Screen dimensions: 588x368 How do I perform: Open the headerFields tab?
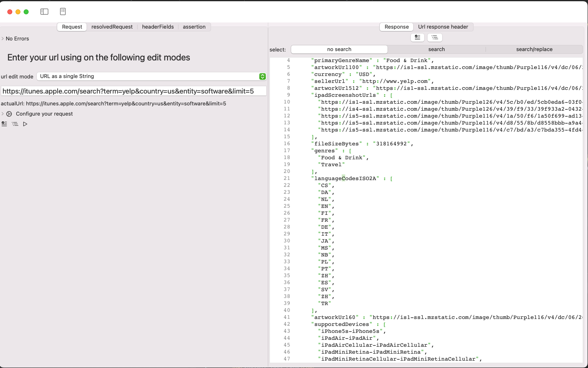click(158, 27)
